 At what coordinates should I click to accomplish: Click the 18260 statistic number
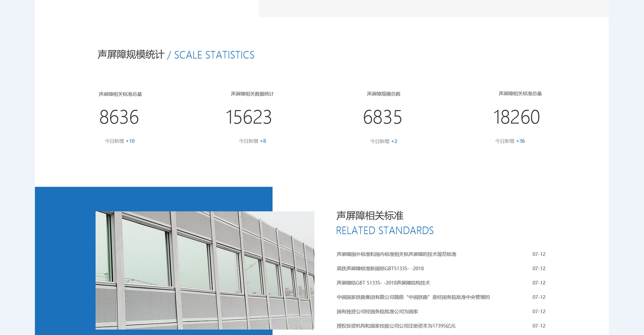(x=516, y=117)
